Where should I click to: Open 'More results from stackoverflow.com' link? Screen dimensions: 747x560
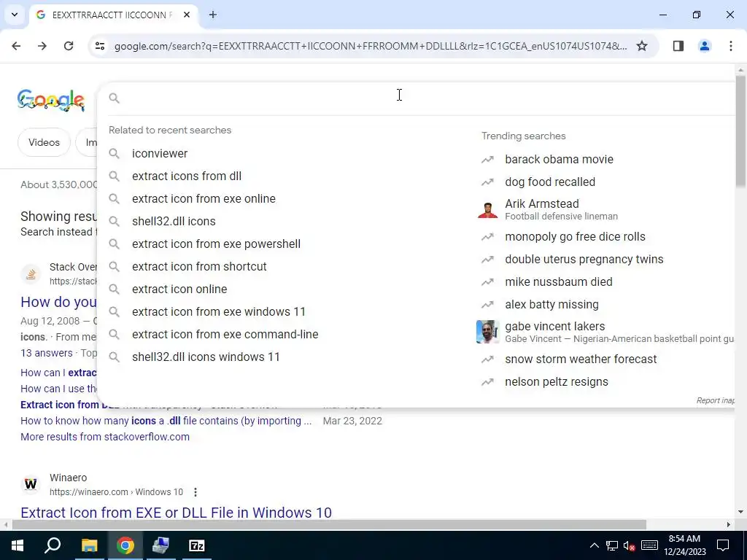pyautogui.click(x=105, y=437)
